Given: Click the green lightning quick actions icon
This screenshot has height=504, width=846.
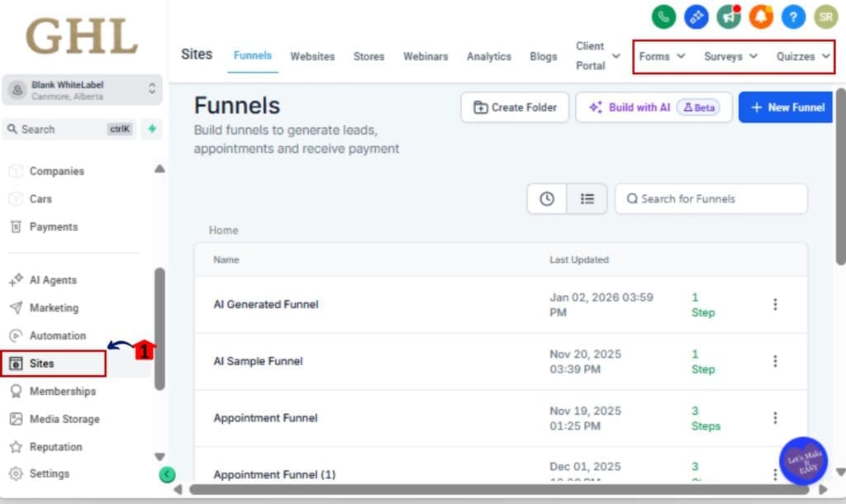Looking at the screenshot, I should click(x=151, y=129).
